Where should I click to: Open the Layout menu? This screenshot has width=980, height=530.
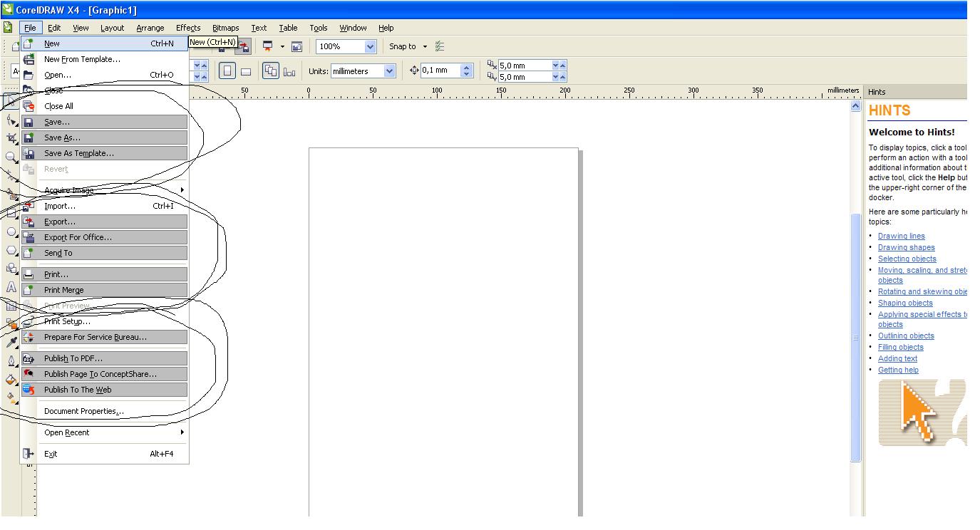(x=112, y=28)
